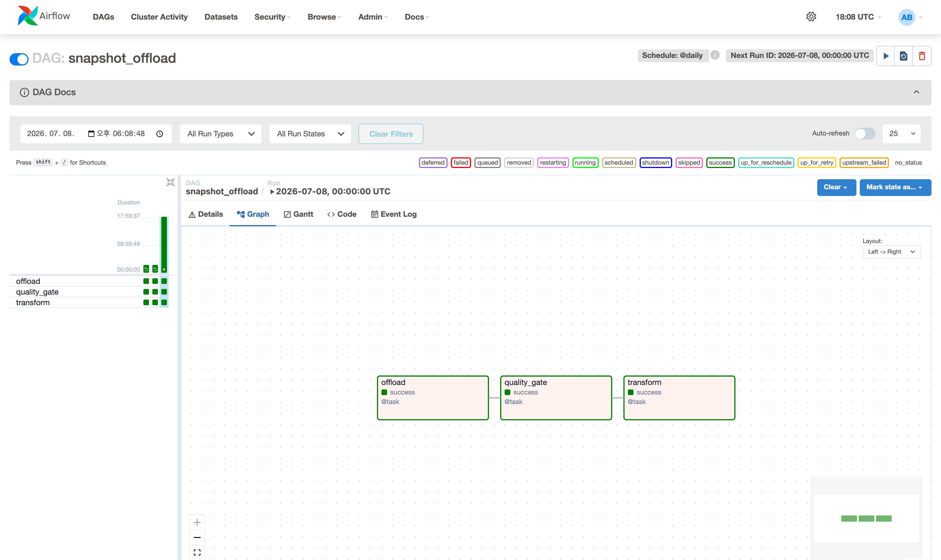
Task: Trigger the DAG with the play button
Action: [886, 56]
